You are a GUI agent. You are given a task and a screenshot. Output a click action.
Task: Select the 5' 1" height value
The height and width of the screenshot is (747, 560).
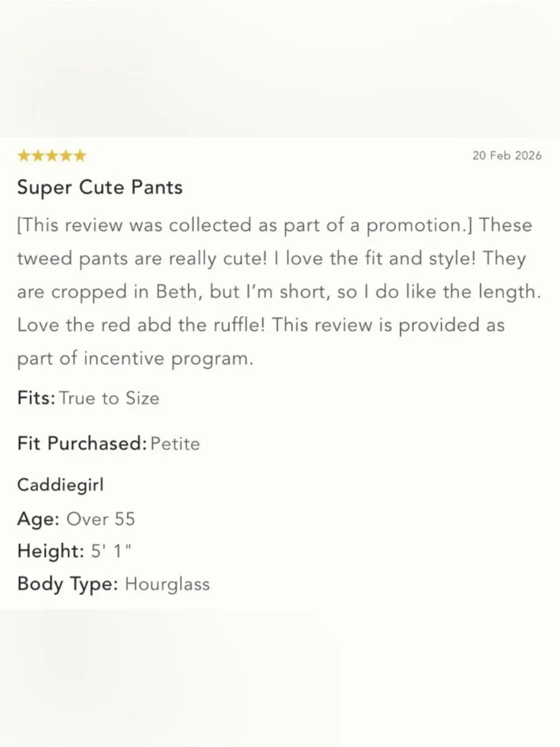pyautogui.click(x=111, y=551)
